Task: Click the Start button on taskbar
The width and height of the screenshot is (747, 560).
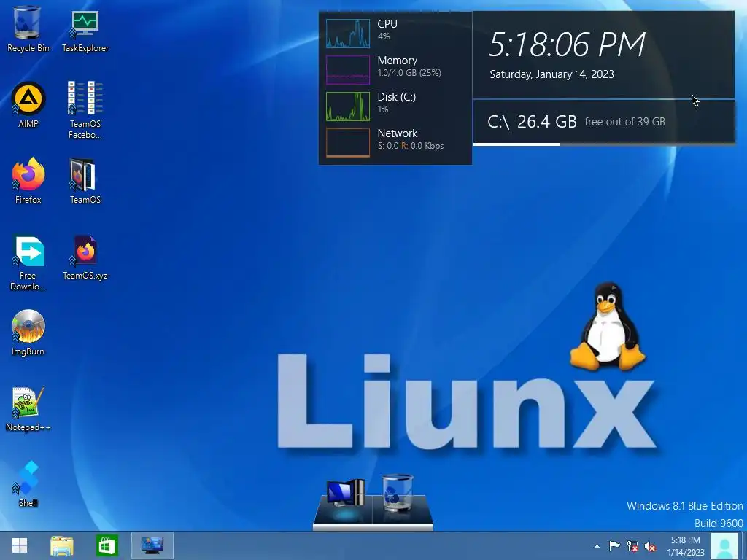Action: coord(20,545)
